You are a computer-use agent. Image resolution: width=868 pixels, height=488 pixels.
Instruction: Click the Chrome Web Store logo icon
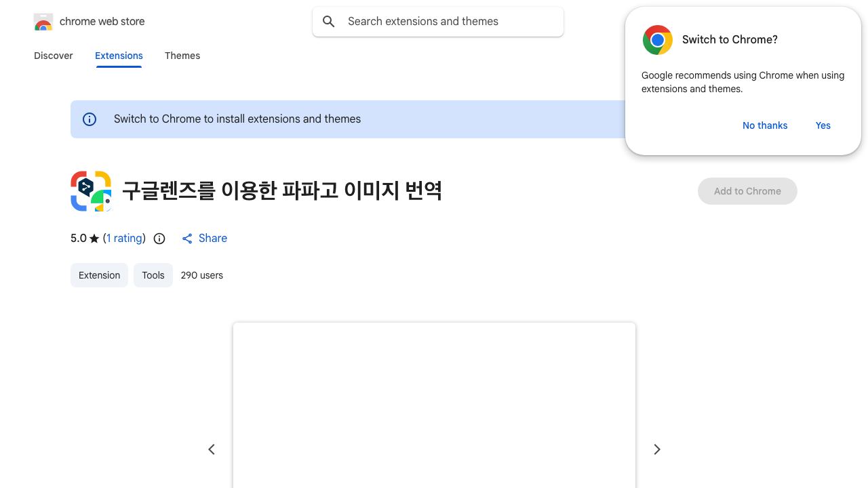(x=43, y=22)
